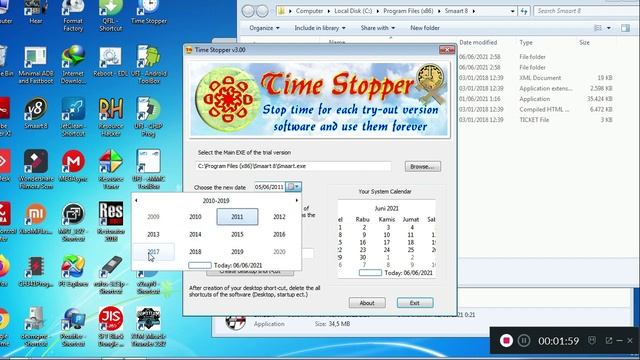640x360 pixels.
Task: Select year 2012 in the picker
Action: [279, 217]
